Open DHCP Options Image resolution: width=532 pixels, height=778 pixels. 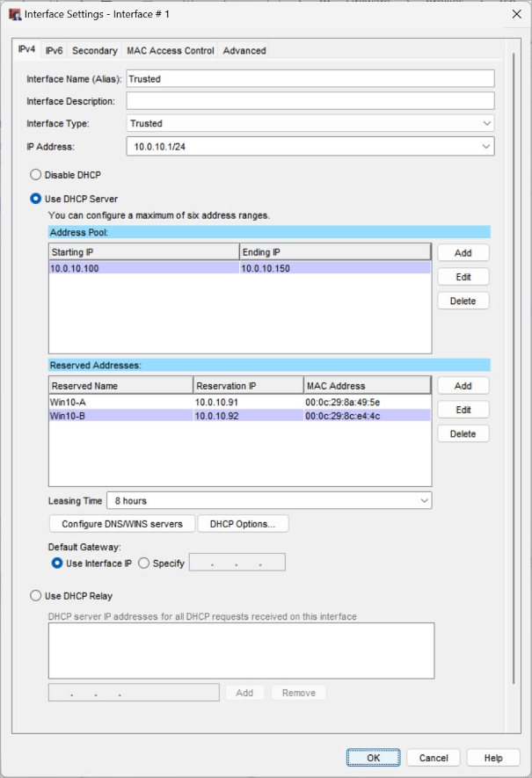243,524
